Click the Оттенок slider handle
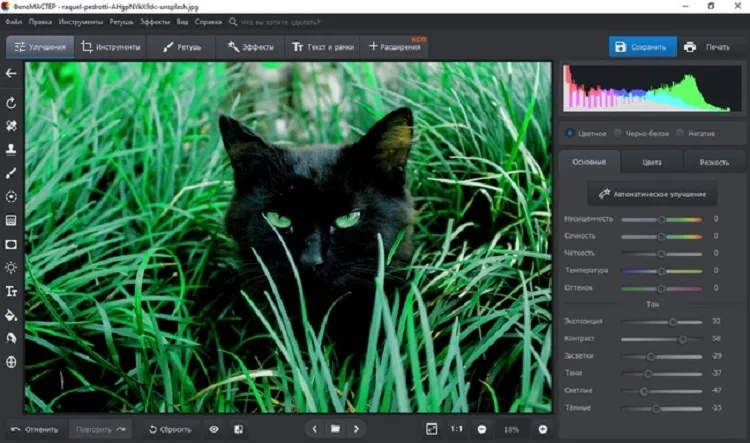This screenshot has width=750, height=443. [x=661, y=288]
